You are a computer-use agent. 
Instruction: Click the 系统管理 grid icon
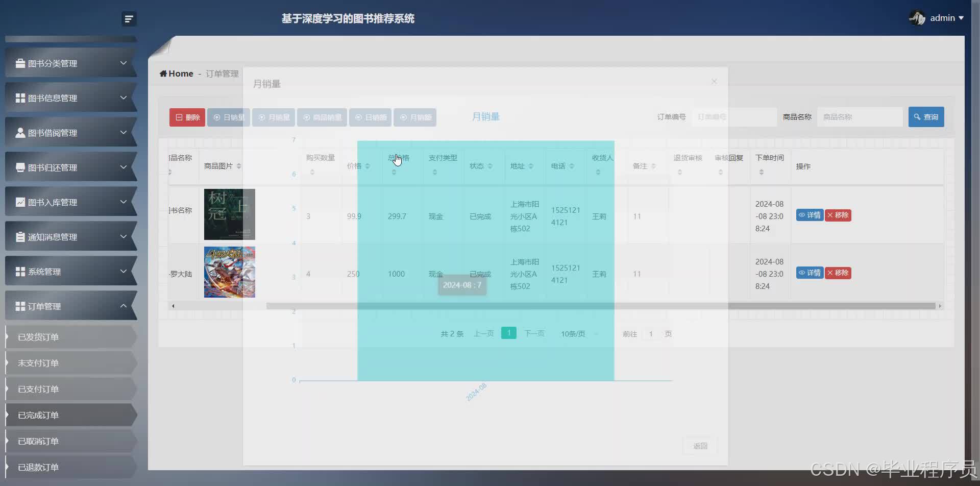pyautogui.click(x=20, y=272)
